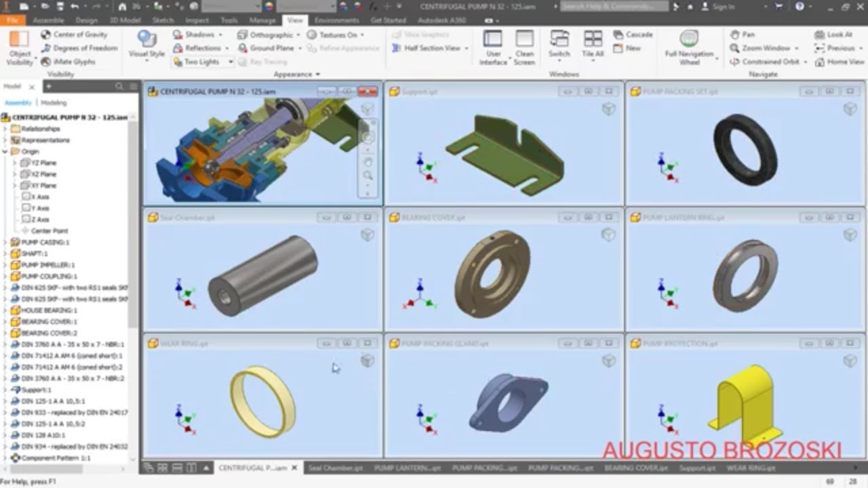Open the Orthographic projection dropdown
This screenshot has height=488, width=868.
pyautogui.click(x=269, y=35)
